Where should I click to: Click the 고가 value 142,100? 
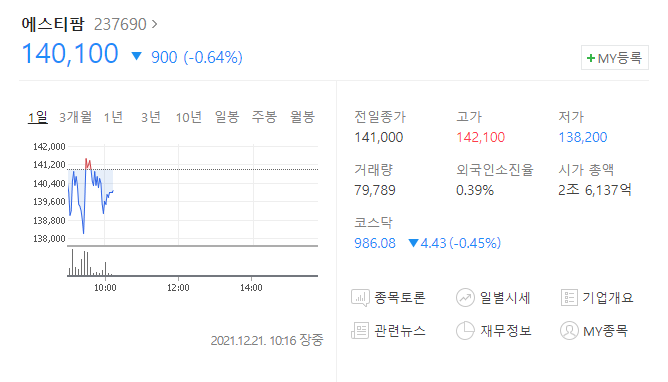481,137
